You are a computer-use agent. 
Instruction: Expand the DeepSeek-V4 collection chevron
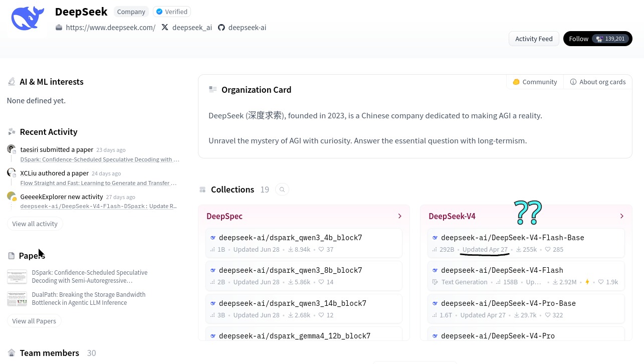pos(621,216)
